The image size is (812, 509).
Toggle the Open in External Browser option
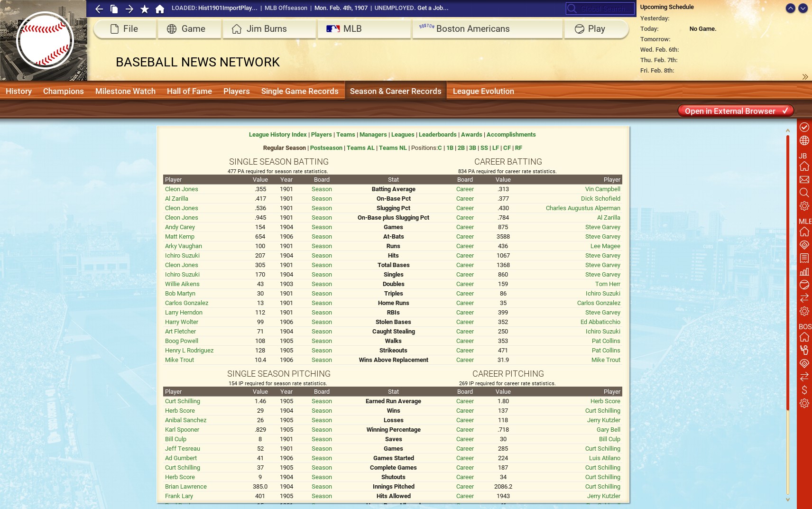pos(736,111)
